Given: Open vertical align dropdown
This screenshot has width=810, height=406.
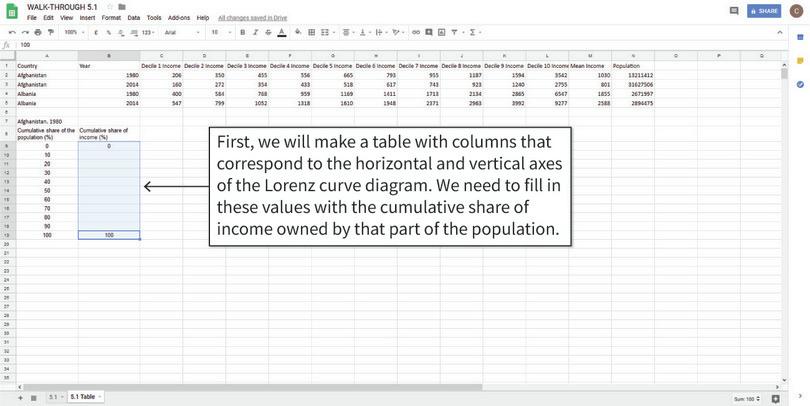Looking at the screenshot, I should (365, 32).
